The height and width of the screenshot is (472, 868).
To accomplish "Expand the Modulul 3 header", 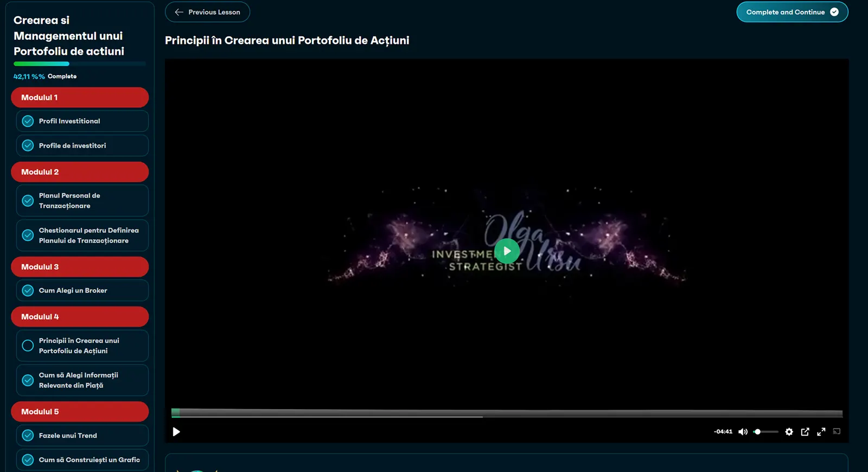I will pyautogui.click(x=80, y=267).
